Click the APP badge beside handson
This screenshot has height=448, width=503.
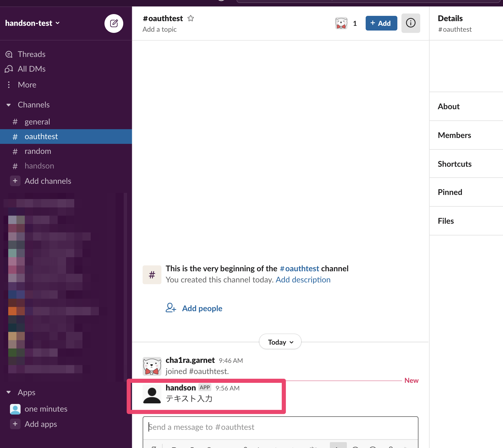coord(205,388)
